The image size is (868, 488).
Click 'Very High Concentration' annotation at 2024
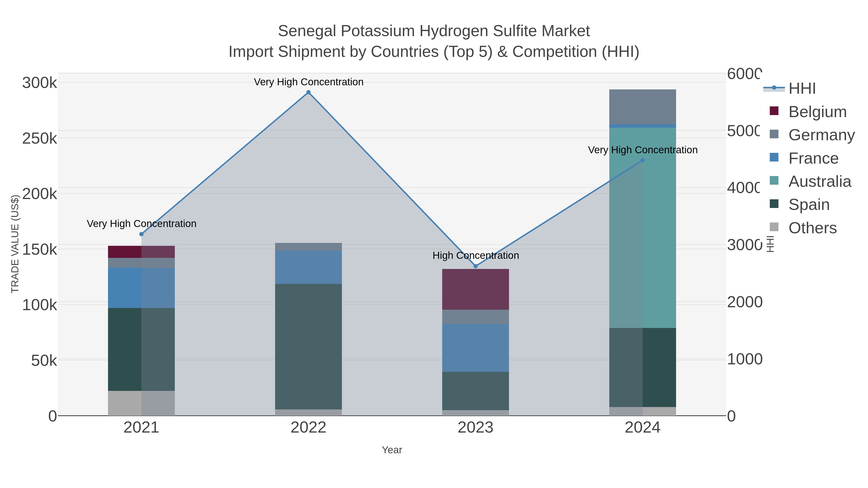point(643,150)
